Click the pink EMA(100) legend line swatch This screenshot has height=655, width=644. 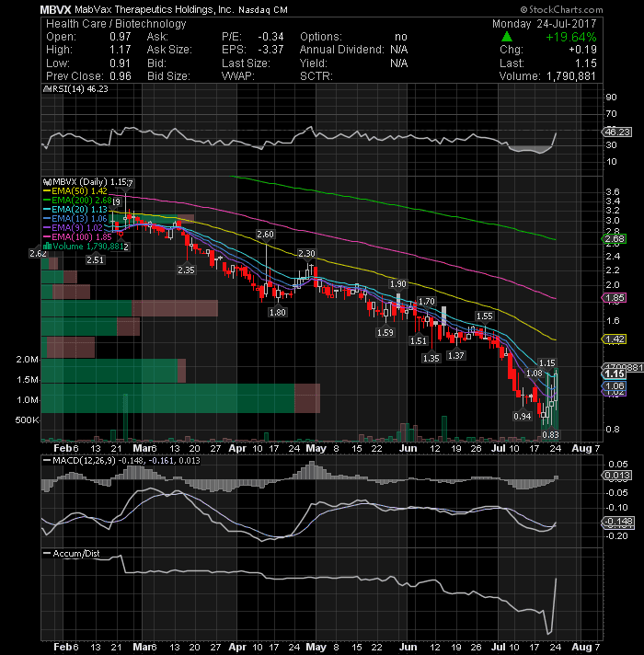tap(47, 236)
